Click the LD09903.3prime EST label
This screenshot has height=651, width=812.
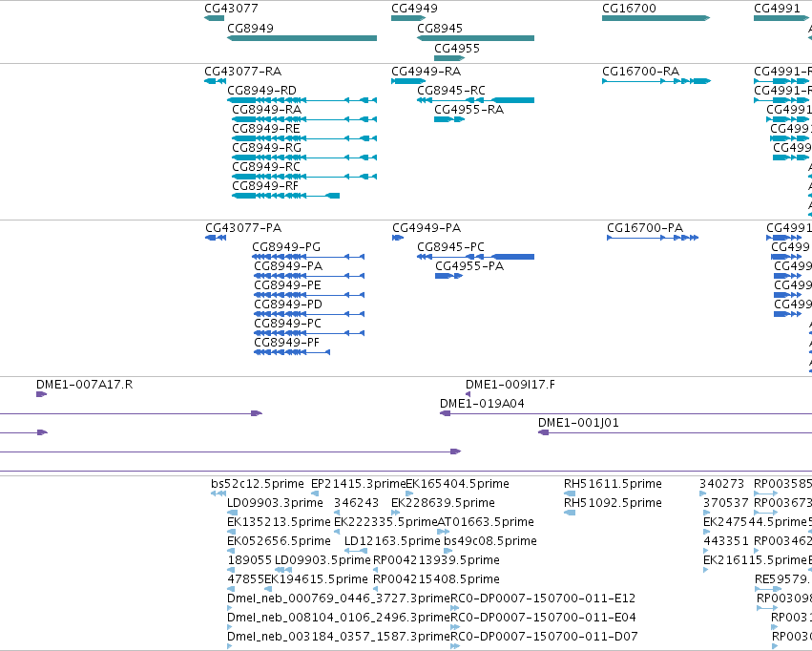click(275, 503)
